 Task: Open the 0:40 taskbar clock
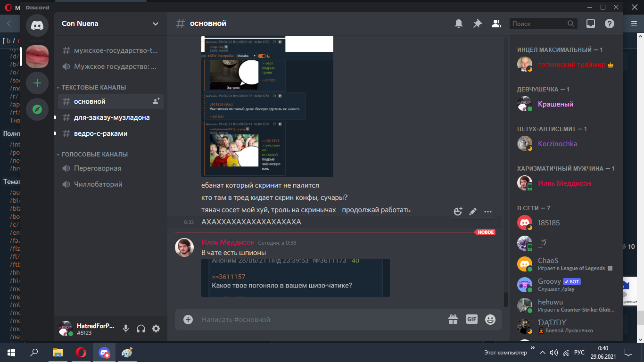(603, 353)
